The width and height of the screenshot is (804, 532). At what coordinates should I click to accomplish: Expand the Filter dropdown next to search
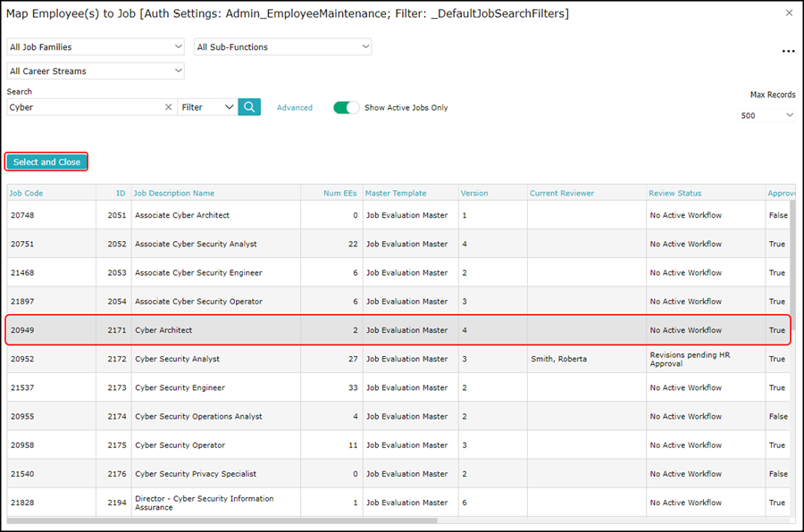tap(207, 107)
